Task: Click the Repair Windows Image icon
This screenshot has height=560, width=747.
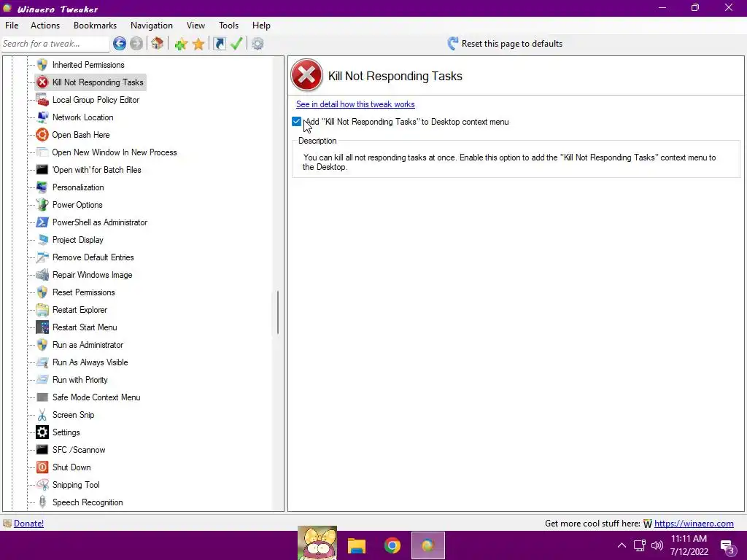Action: pyautogui.click(x=42, y=275)
